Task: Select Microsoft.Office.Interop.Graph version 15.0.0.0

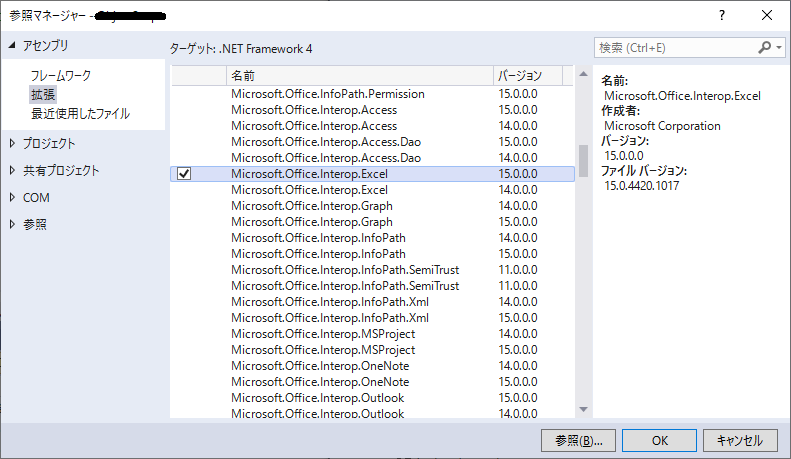Action: (x=372, y=222)
